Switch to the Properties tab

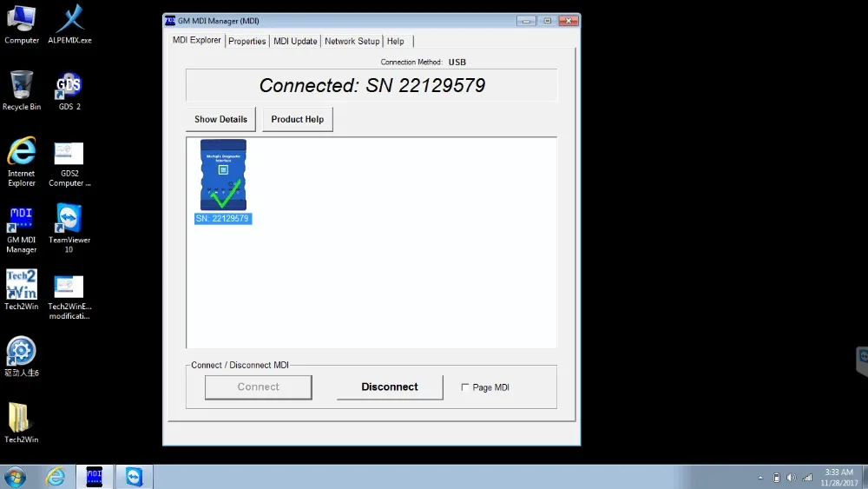(247, 41)
